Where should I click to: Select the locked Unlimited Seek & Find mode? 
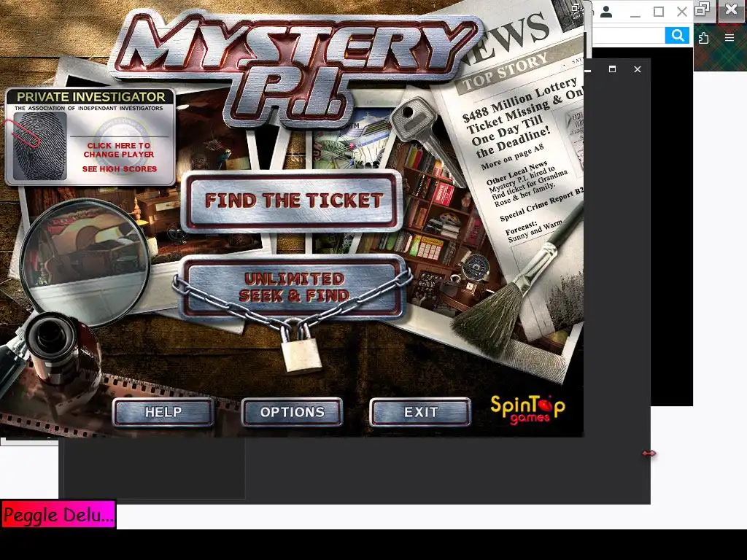[x=293, y=287]
